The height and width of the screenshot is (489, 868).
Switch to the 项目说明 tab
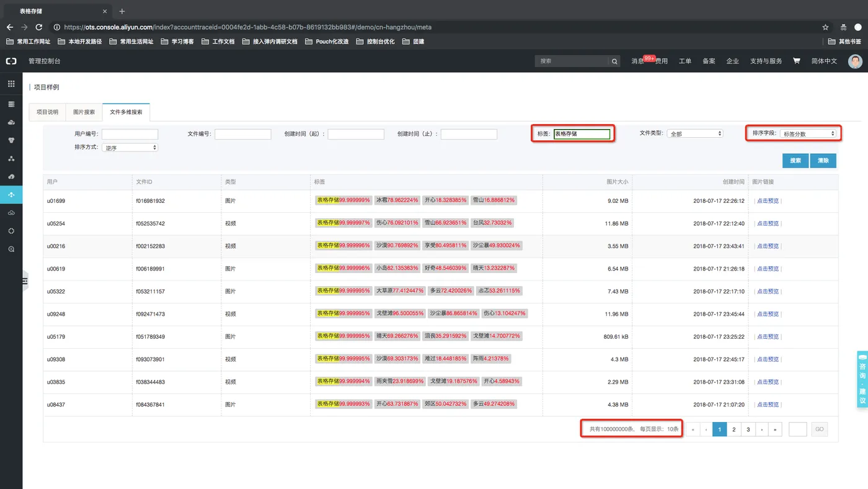tap(47, 112)
